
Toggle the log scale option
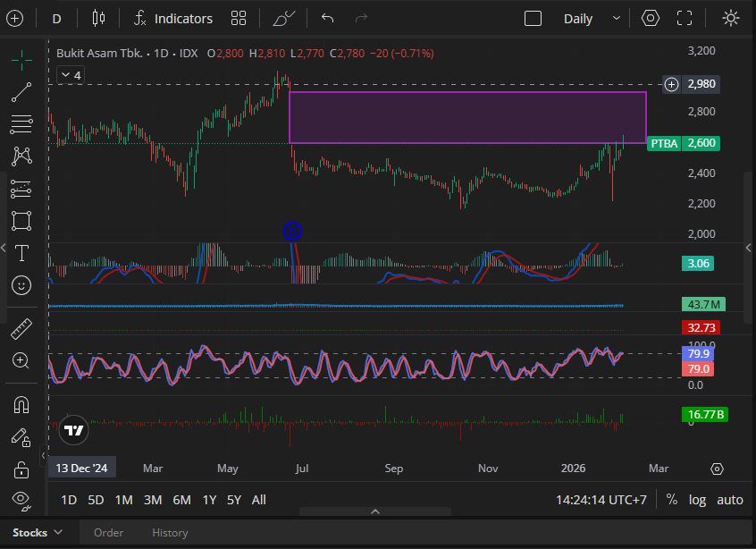click(x=697, y=500)
